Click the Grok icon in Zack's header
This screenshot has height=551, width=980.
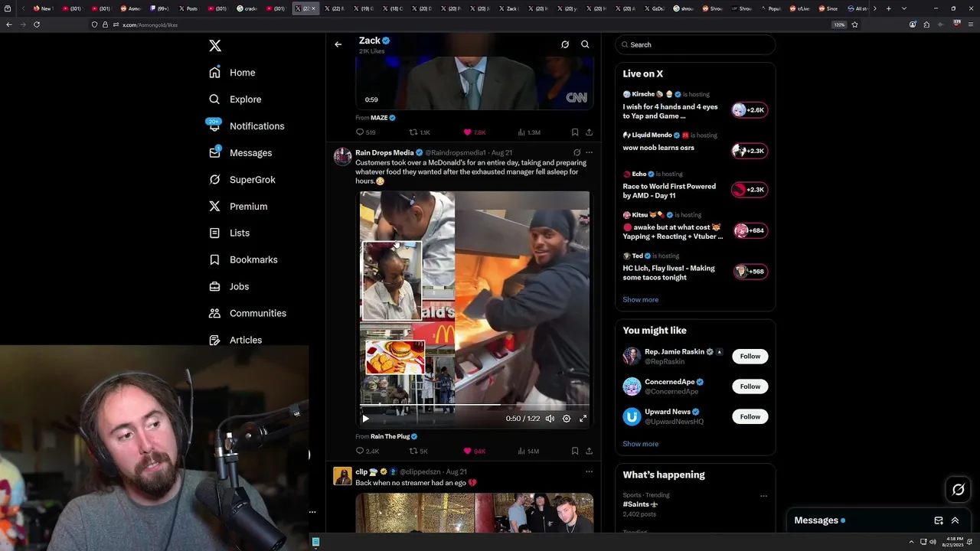tap(565, 44)
